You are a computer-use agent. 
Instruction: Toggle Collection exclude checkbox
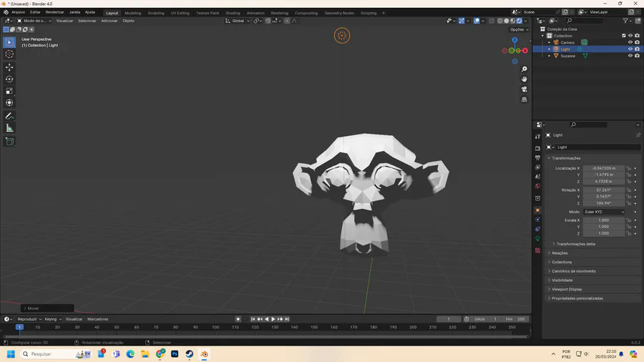pos(623,36)
